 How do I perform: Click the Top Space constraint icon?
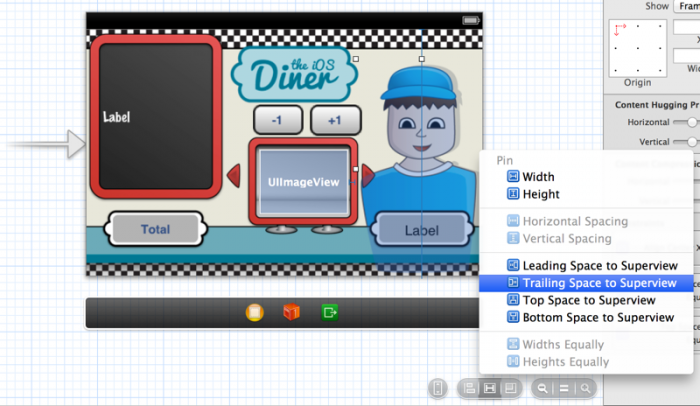tap(513, 300)
